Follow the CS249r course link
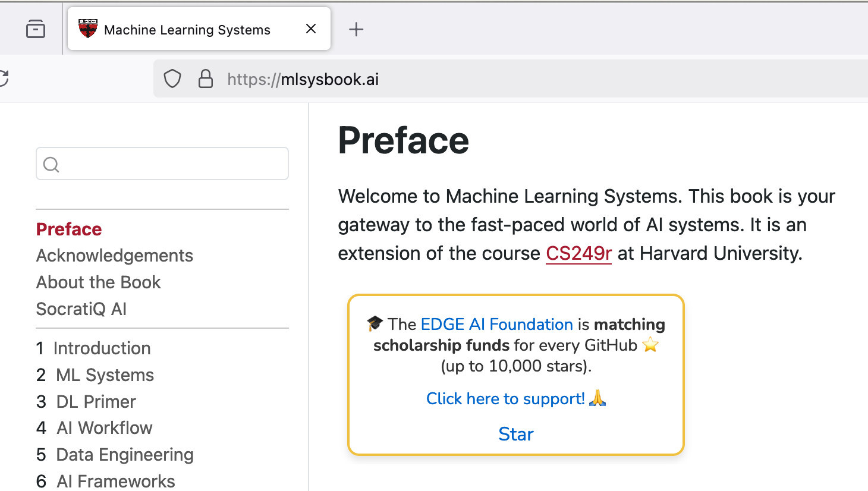868x491 pixels. tap(578, 254)
